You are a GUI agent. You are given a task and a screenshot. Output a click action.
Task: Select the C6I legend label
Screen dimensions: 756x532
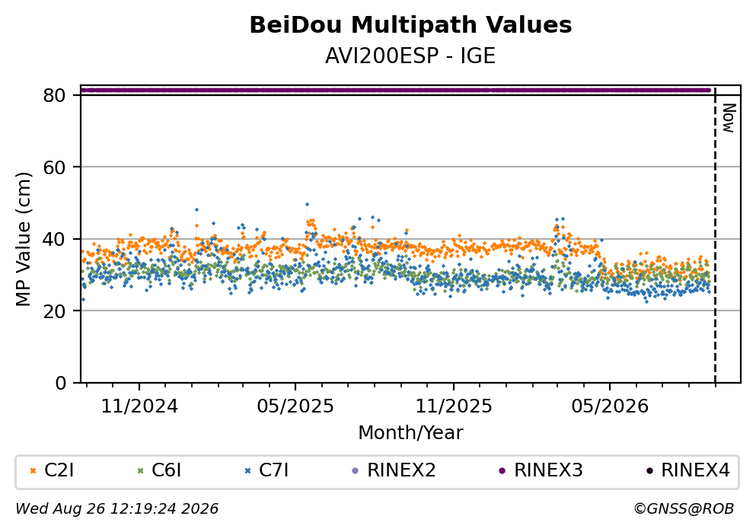(x=166, y=470)
